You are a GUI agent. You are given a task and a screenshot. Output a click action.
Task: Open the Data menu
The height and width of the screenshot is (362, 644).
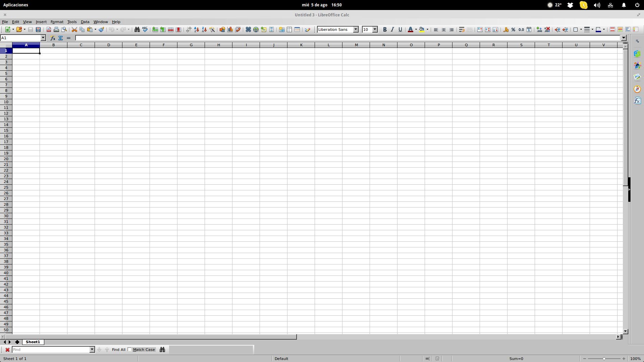85,22
